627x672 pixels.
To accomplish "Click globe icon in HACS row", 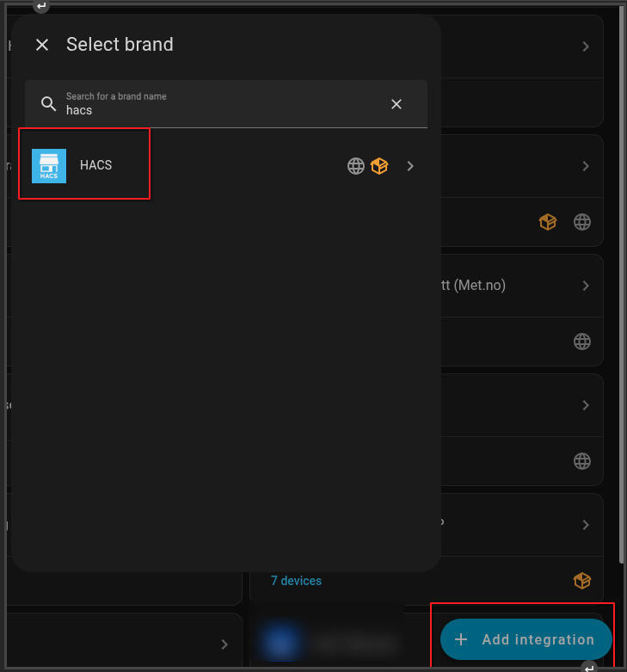I will click(x=356, y=166).
